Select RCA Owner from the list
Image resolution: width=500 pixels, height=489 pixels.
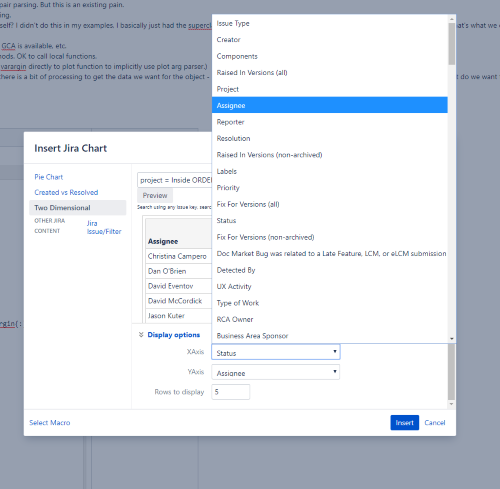coord(330,319)
